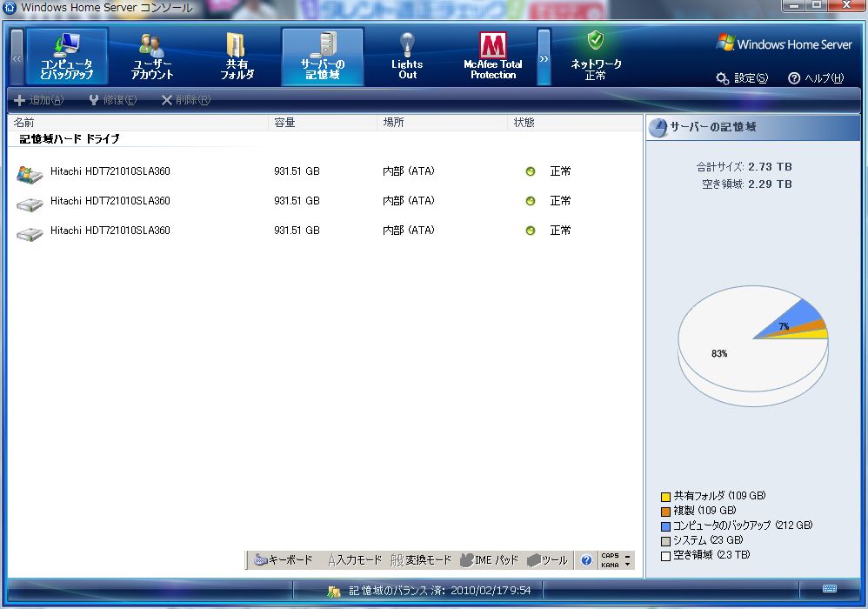Screen dimensions: 868x609
Task: Sort by the 容量 column header
Action: click(323, 123)
